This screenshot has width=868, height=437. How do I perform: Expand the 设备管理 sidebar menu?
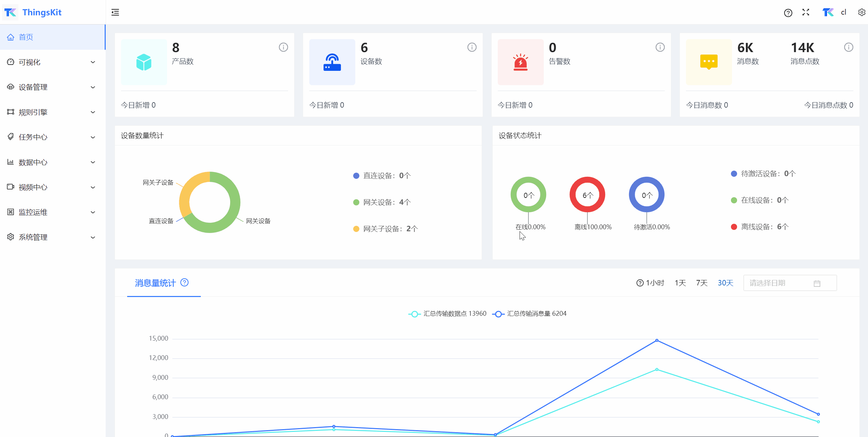click(51, 87)
